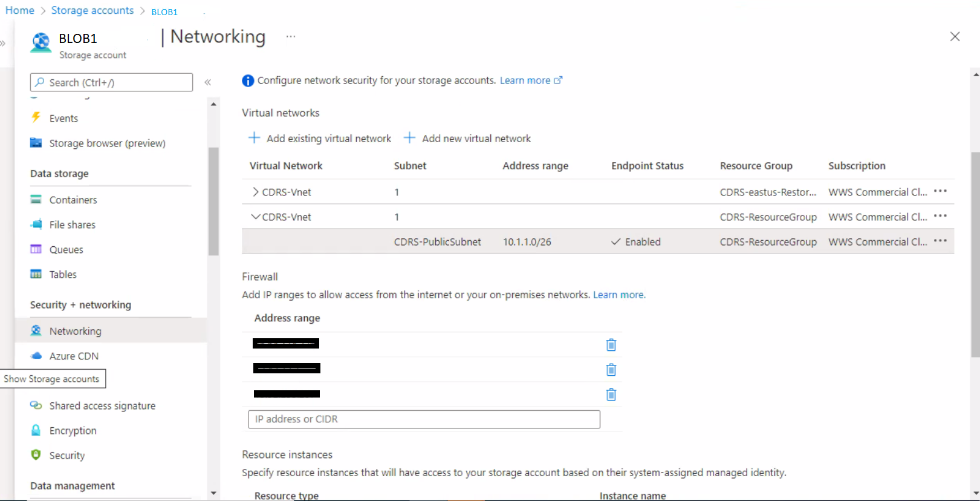Collapse the second CDRS-Vnet row

256,217
